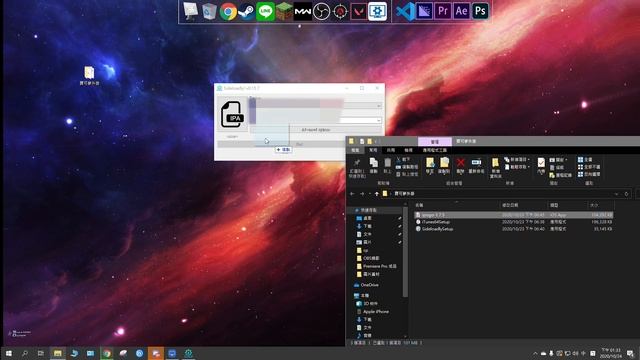Open the Valorant icon in the dock
Viewport: 640px width, 360px height.
click(359, 11)
